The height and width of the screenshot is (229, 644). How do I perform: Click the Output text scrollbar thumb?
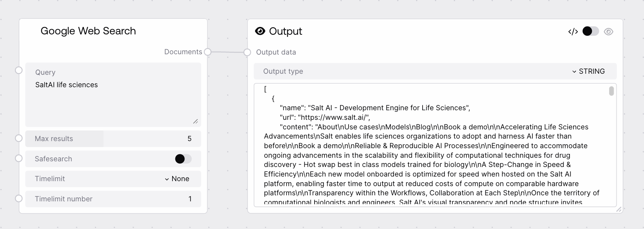611,91
